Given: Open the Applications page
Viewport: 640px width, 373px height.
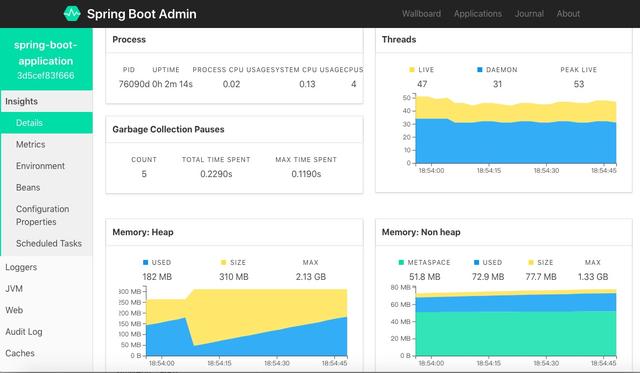Looking at the screenshot, I should (x=478, y=13).
